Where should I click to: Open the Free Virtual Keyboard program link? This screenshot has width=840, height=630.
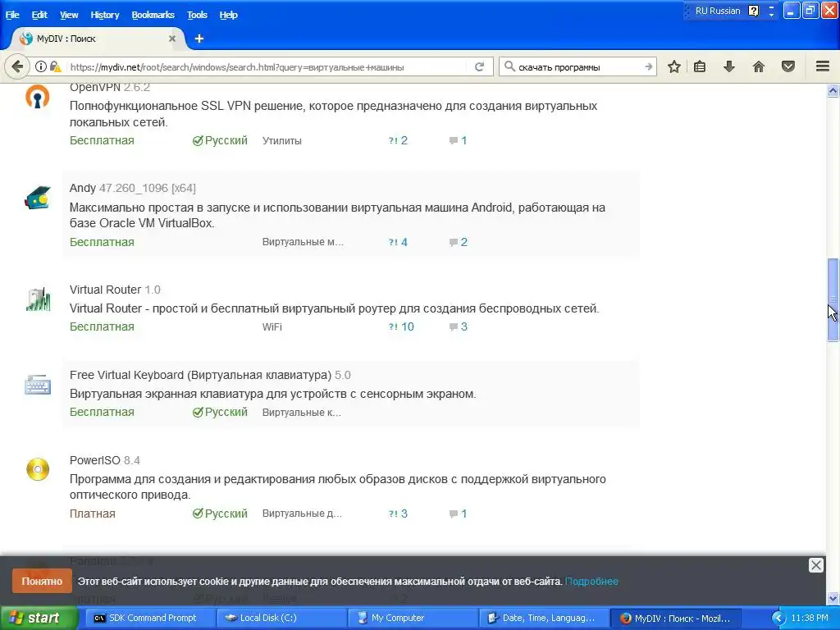(210, 375)
